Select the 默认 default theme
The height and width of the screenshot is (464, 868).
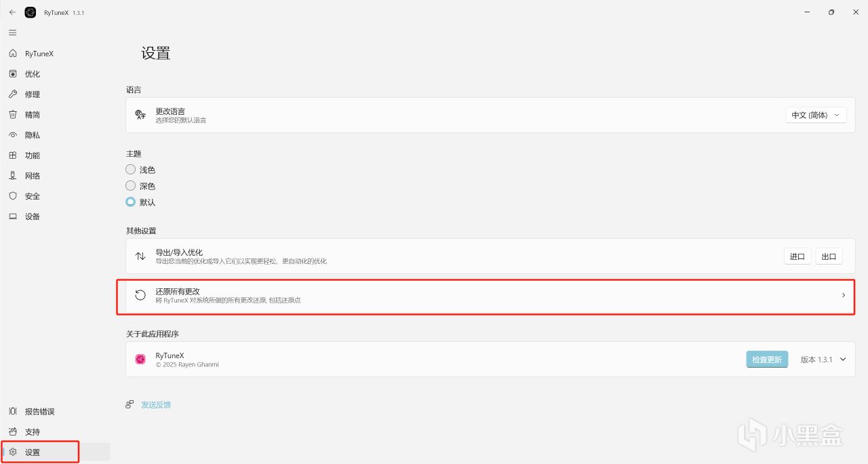coord(131,202)
